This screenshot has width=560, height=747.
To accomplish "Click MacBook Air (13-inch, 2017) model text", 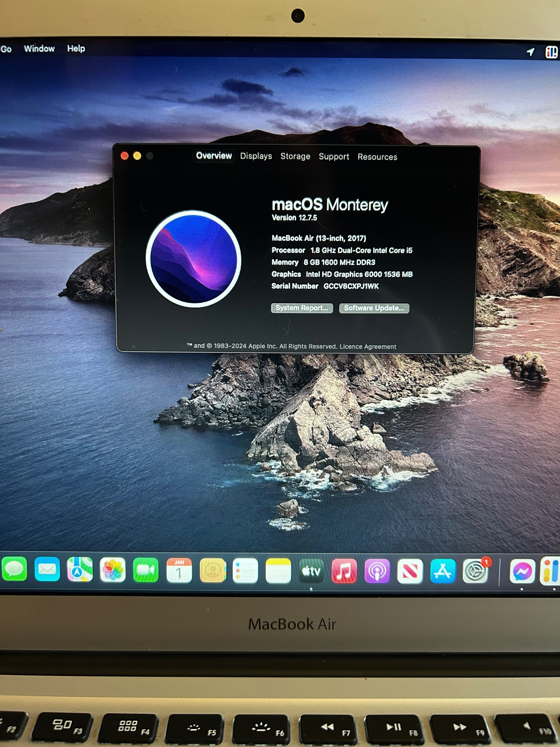I will tap(319, 238).
